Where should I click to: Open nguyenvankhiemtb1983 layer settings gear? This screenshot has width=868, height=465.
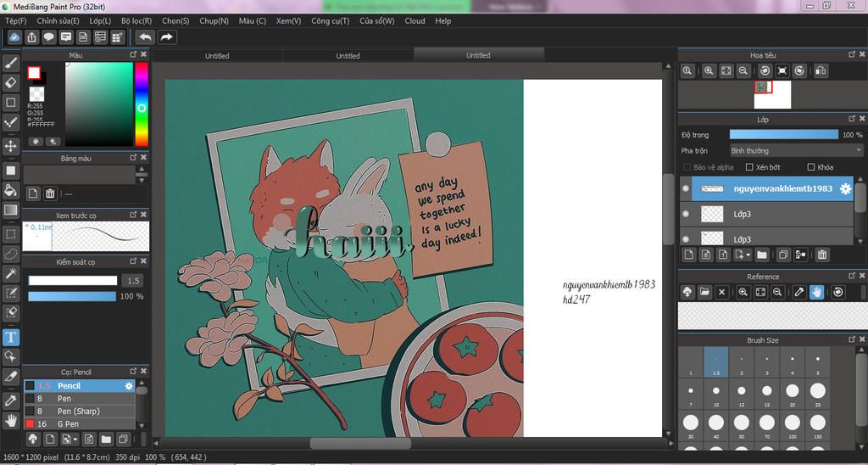[845, 188]
